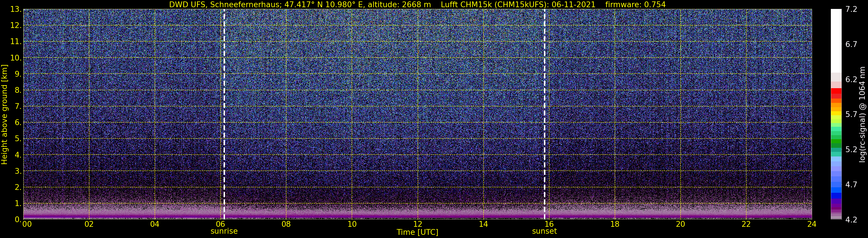Click the time axis tick label 24
Image resolution: width=868 pixels, height=238 pixels.
click(812, 224)
